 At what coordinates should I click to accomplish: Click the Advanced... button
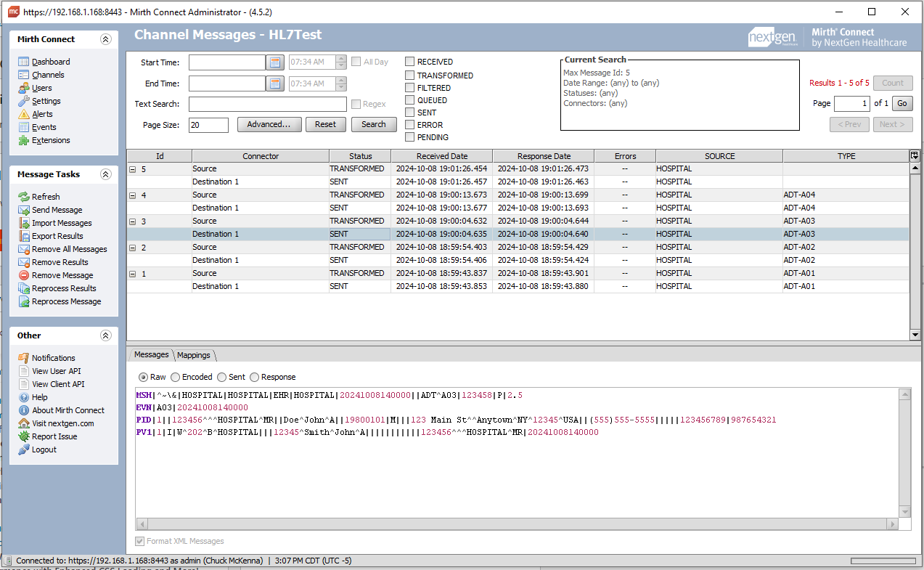coord(269,124)
